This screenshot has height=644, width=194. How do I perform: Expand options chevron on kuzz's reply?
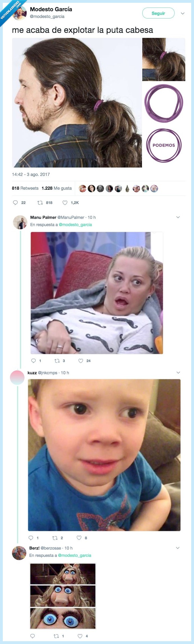178,372
